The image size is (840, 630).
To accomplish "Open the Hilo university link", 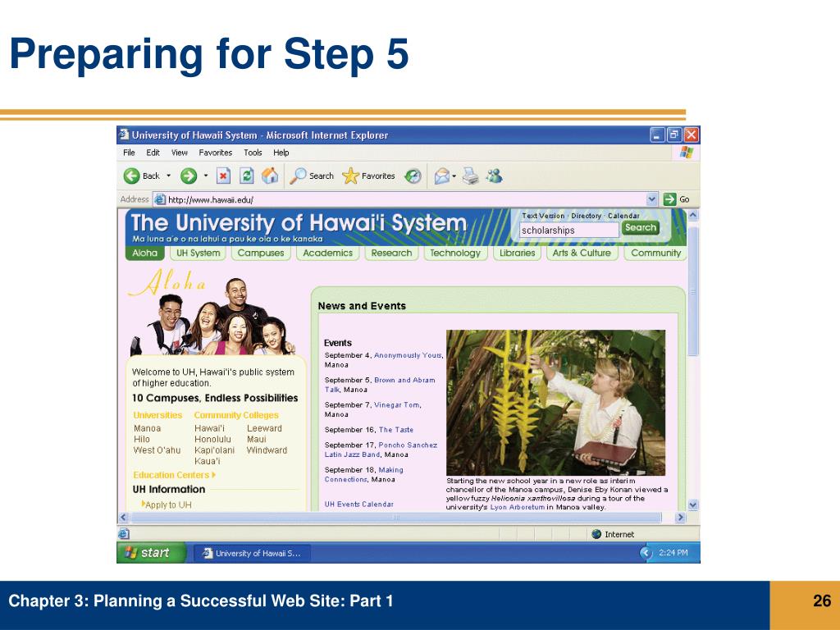I will [142, 440].
